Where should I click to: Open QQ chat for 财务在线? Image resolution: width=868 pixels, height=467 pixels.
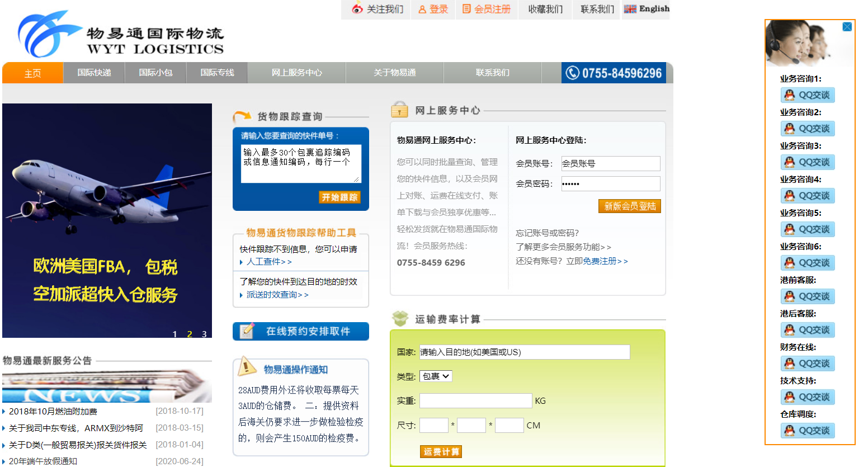click(808, 364)
